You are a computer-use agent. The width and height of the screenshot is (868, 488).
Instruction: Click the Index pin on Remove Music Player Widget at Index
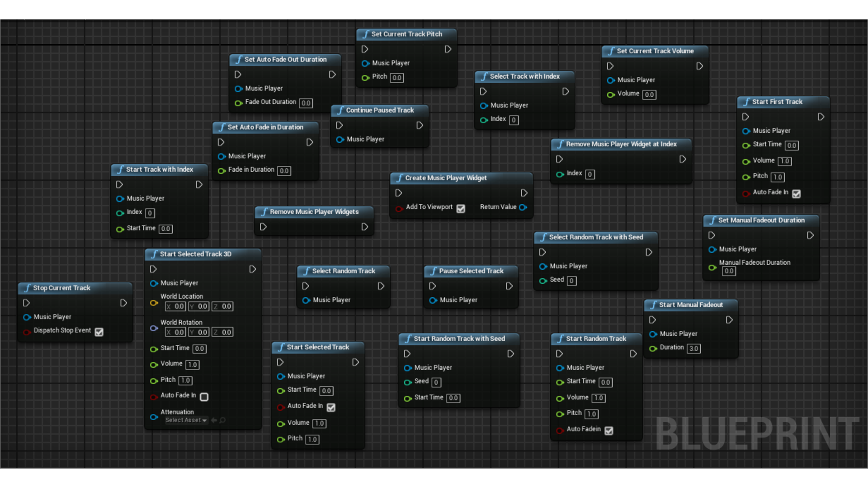coord(560,174)
